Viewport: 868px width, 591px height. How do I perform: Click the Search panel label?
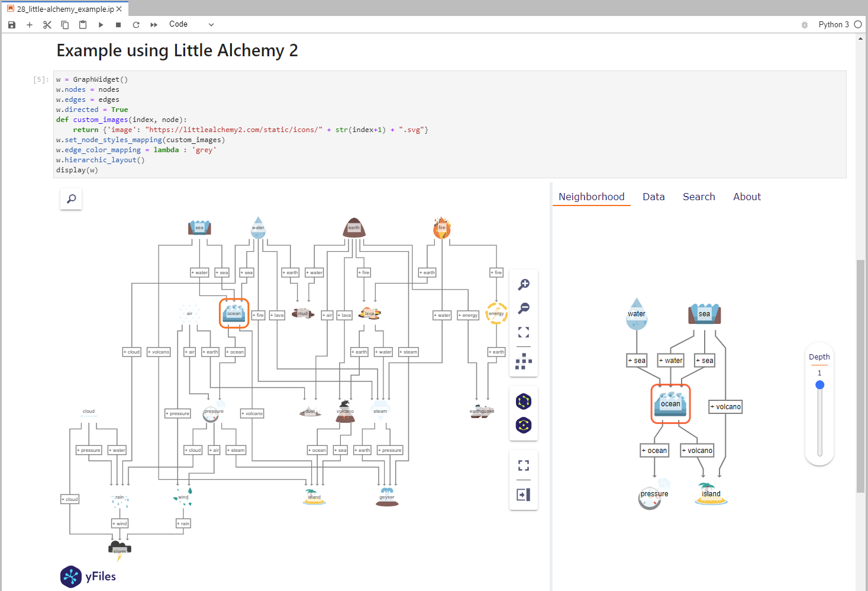(x=699, y=197)
